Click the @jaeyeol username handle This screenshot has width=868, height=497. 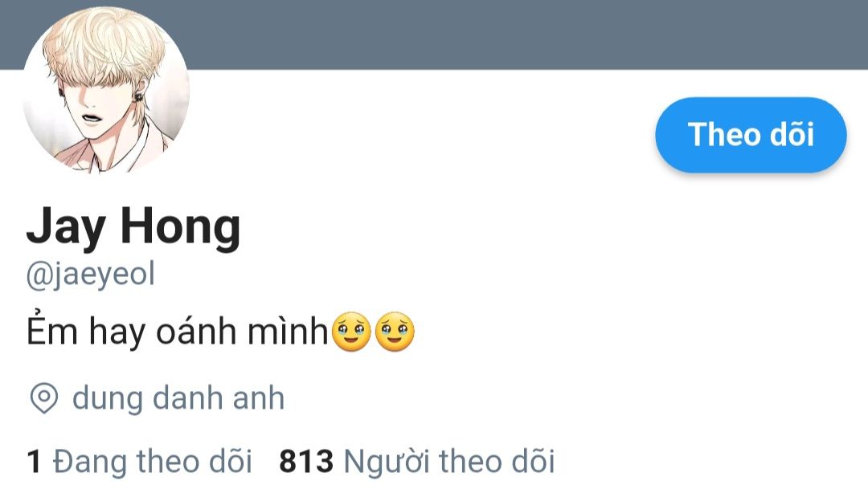click(90, 275)
